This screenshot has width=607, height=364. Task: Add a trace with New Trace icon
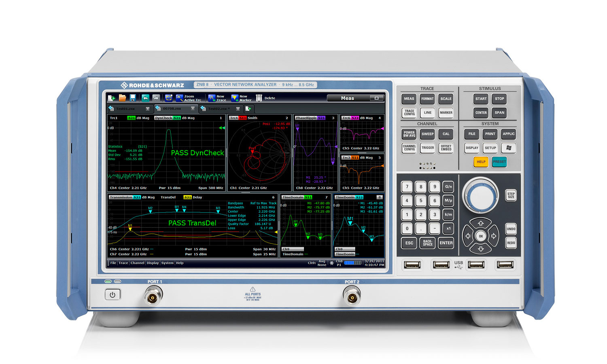tap(212, 98)
